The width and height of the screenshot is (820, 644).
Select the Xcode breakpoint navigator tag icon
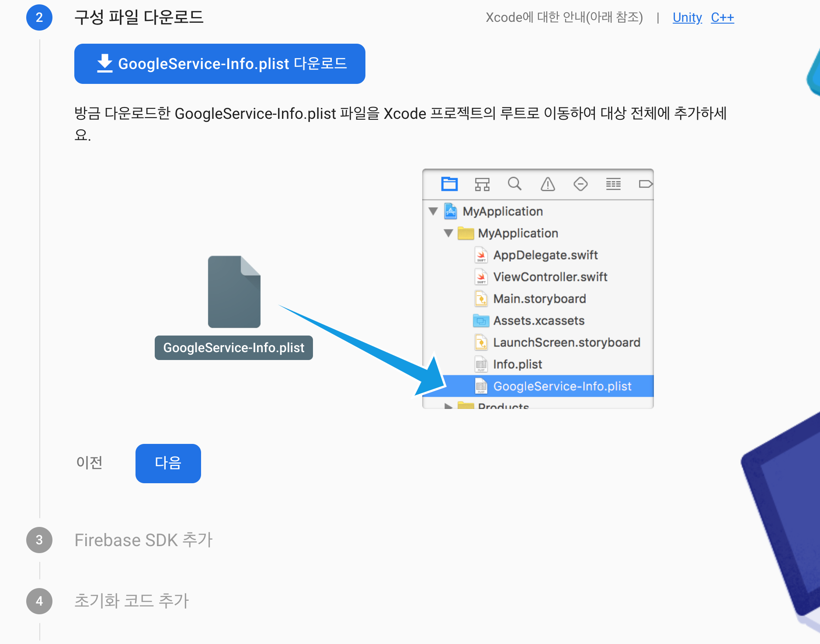click(x=646, y=184)
